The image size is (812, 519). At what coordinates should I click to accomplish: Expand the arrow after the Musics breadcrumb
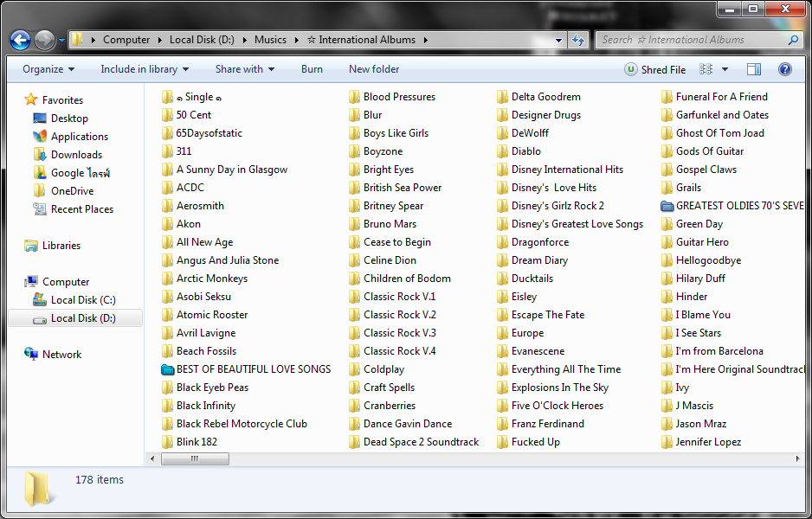(297, 40)
